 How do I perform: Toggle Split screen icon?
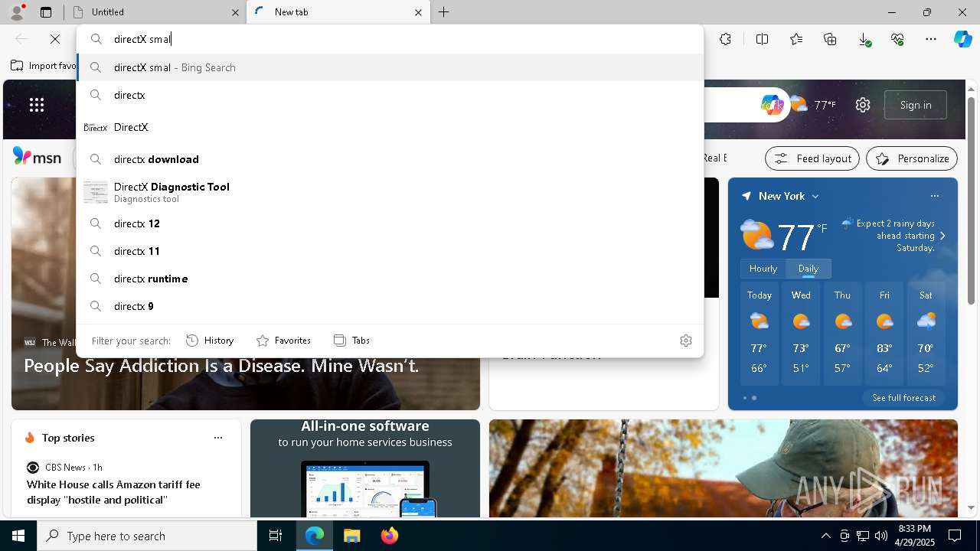click(x=762, y=39)
